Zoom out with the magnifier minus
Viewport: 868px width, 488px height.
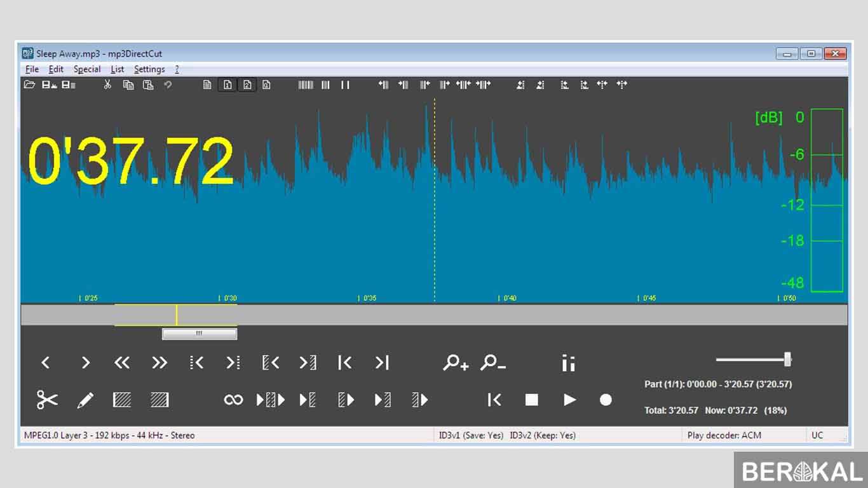(x=493, y=363)
